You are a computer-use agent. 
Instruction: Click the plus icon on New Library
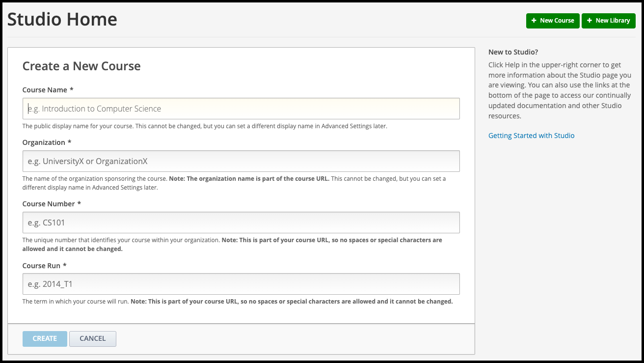589,21
